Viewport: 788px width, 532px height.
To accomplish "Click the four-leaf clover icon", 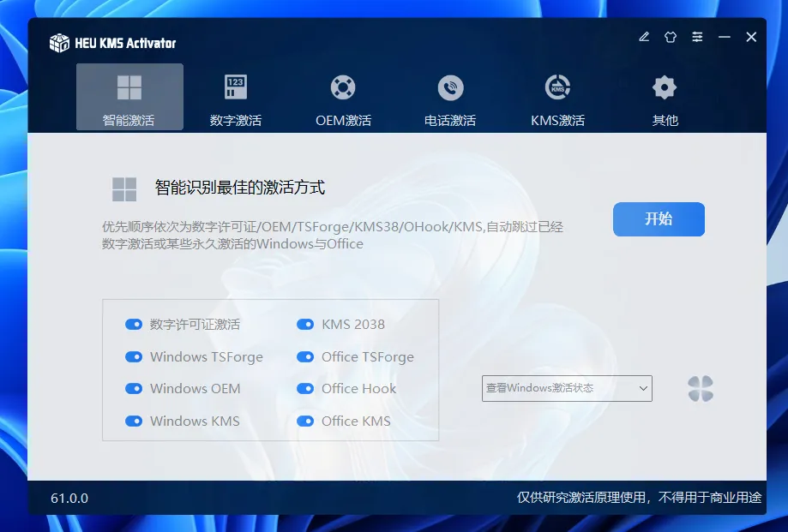I will 701,388.
